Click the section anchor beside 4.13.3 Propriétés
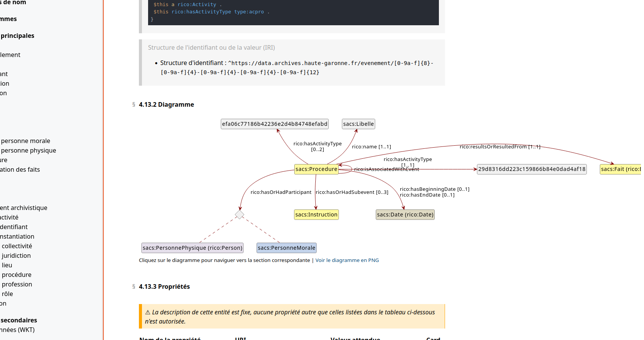The height and width of the screenshot is (340, 644). pyautogui.click(x=134, y=286)
